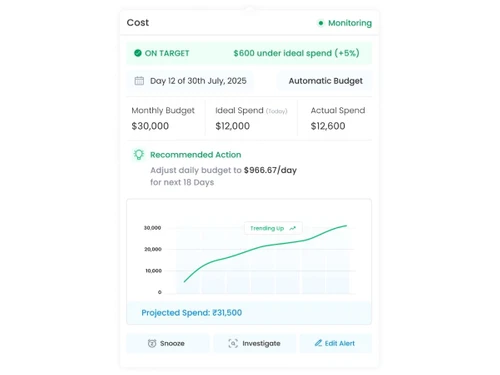Click the '0' chart axis label

[160, 292]
